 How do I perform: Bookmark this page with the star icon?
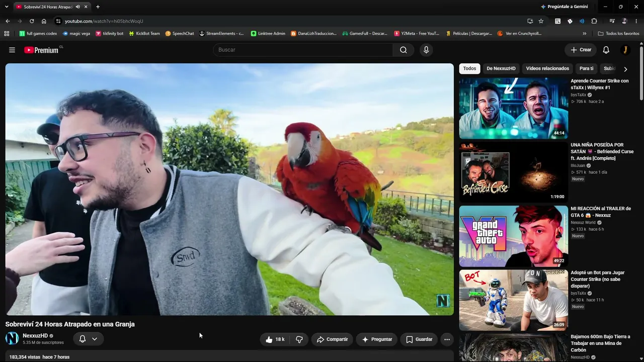pyautogui.click(x=541, y=21)
